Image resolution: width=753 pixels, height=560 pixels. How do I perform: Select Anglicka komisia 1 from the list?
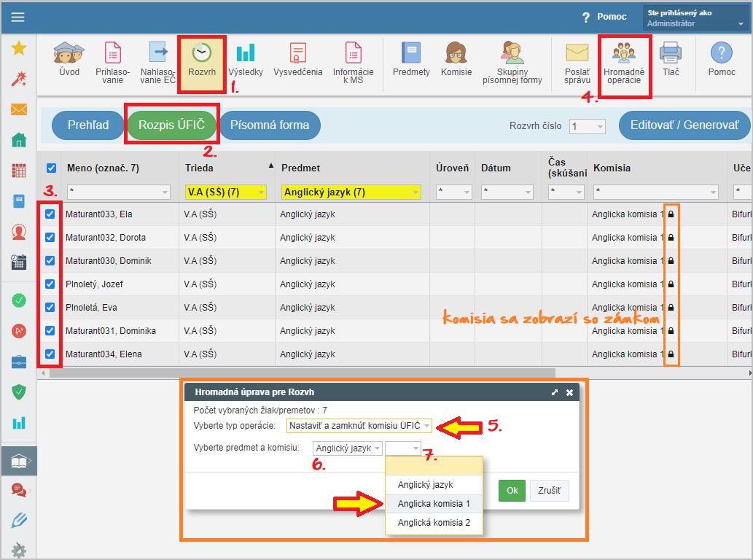pos(434,504)
